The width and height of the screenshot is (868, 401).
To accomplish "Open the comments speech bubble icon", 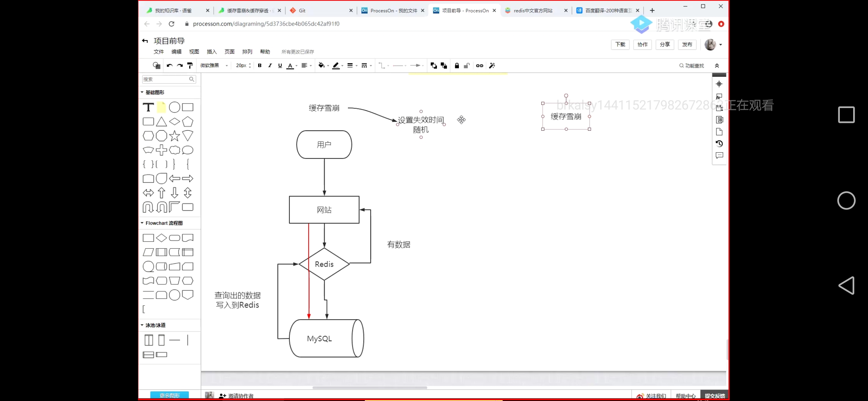I will click(x=719, y=156).
